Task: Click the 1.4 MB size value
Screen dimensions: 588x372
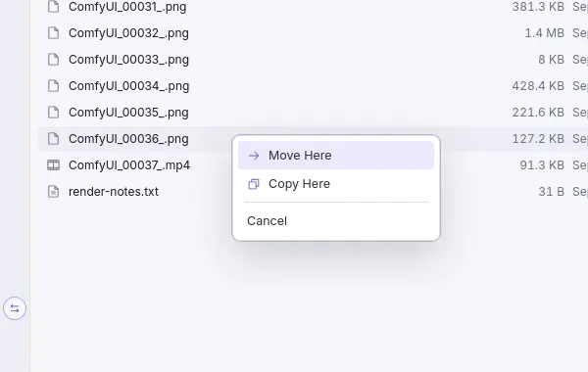Action: click(x=545, y=33)
